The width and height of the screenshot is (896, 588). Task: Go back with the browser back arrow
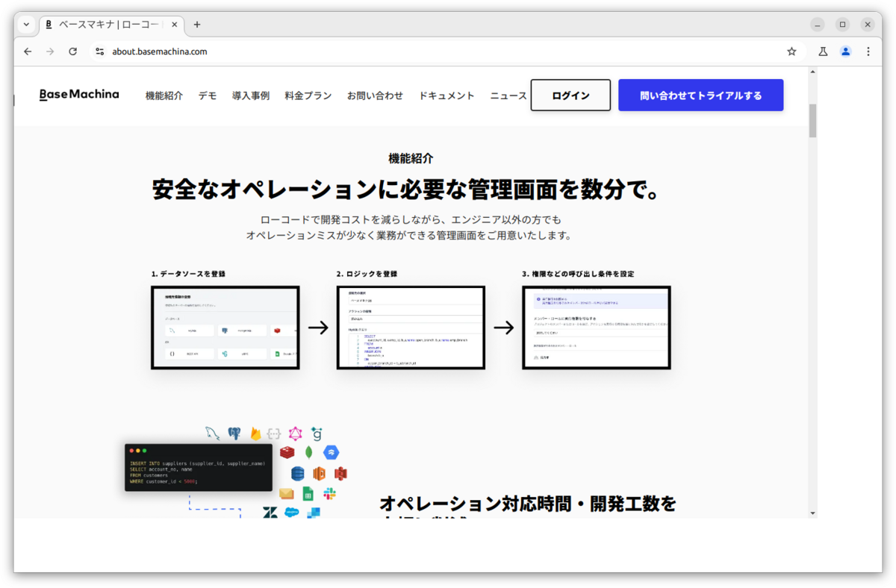point(28,51)
